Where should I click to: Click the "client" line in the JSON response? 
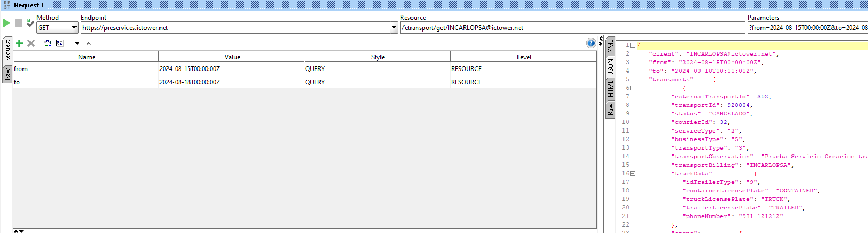[x=714, y=54]
